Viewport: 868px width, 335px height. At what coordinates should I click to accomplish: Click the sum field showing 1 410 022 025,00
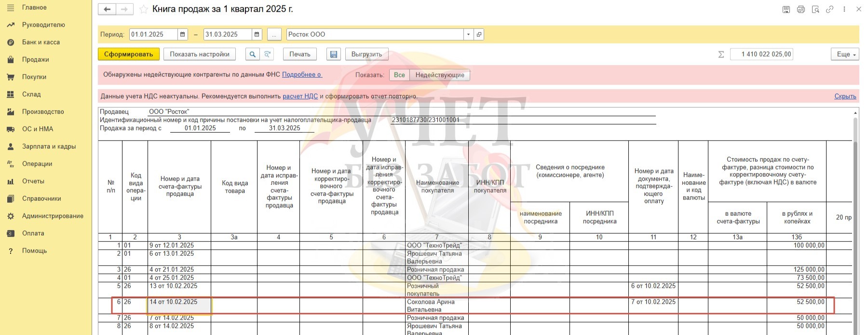point(762,54)
